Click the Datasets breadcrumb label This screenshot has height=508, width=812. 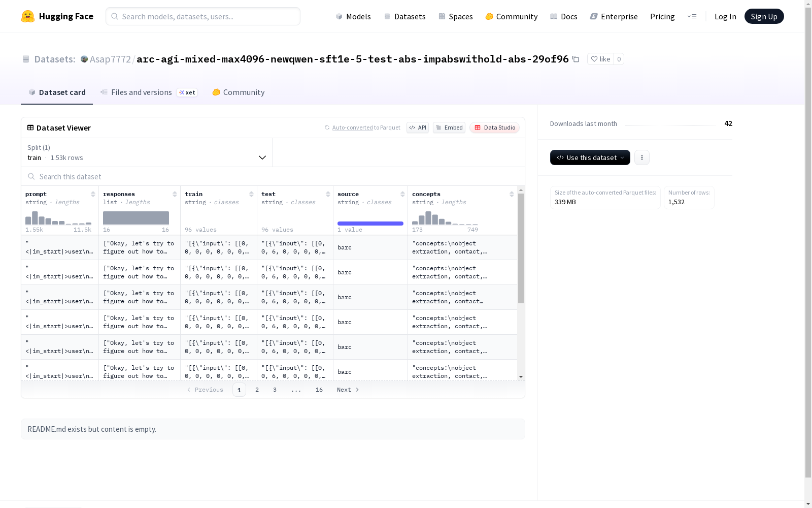click(x=55, y=59)
